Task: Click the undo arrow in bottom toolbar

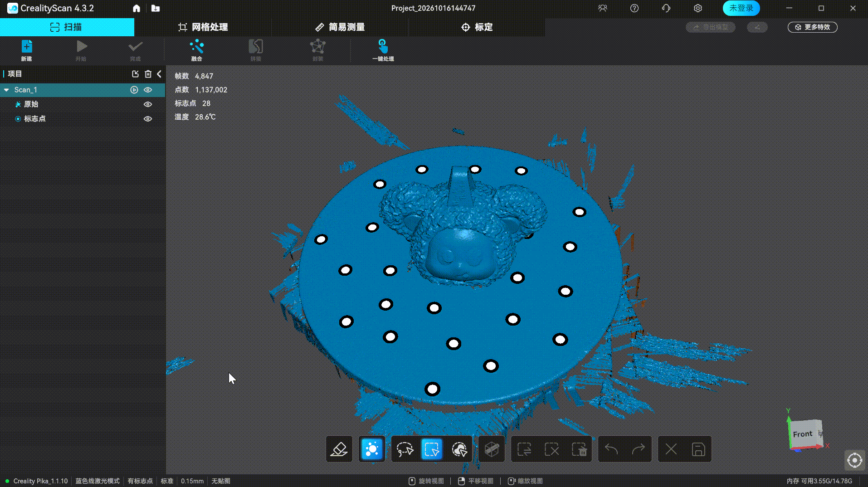Action: tap(611, 449)
